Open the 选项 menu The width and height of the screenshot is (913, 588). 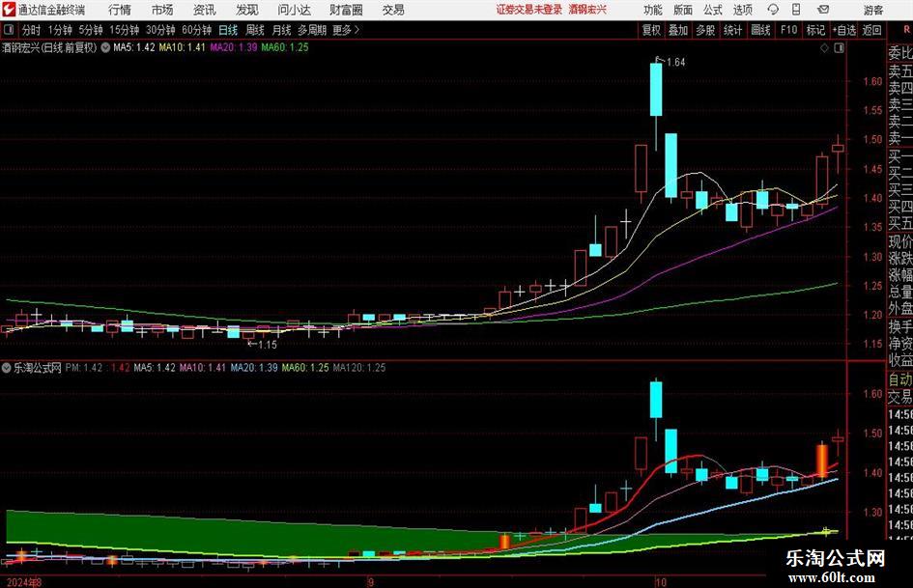742,10
